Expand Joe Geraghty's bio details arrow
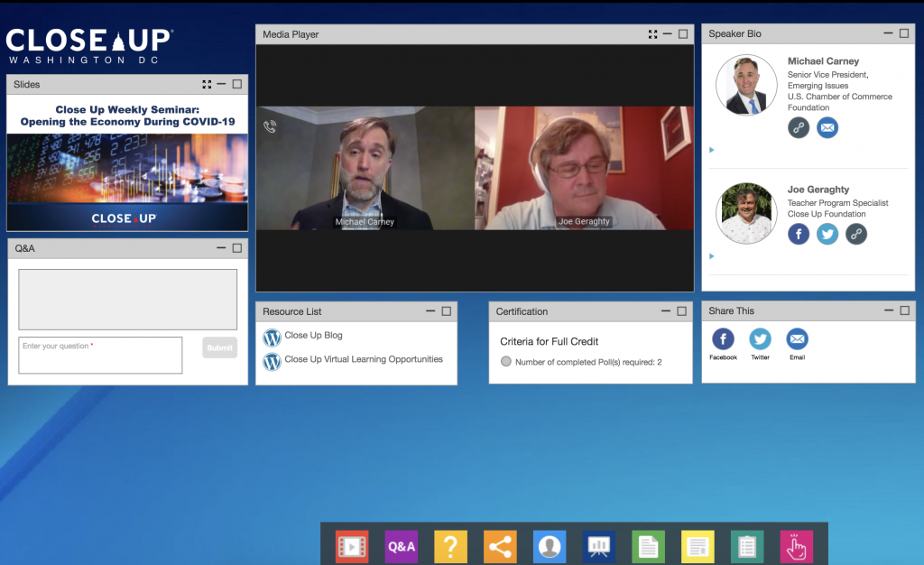The image size is (924, 565). point(711,256)
